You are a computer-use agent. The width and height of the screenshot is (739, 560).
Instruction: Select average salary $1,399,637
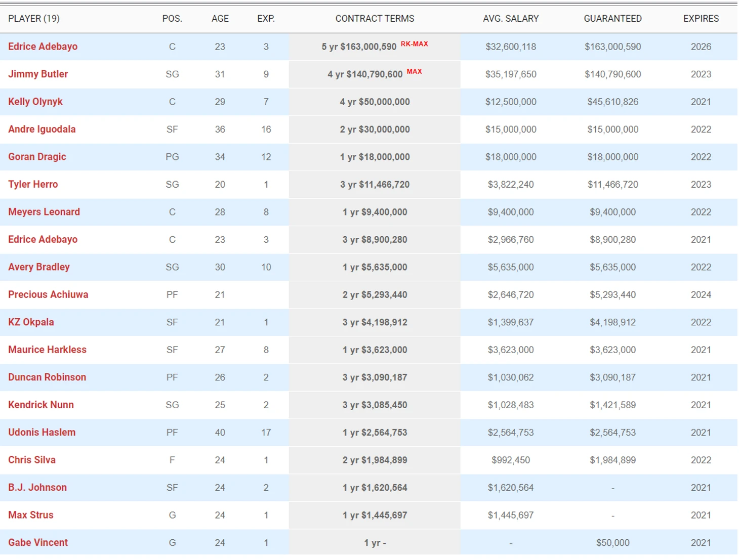tap(511, 322)
